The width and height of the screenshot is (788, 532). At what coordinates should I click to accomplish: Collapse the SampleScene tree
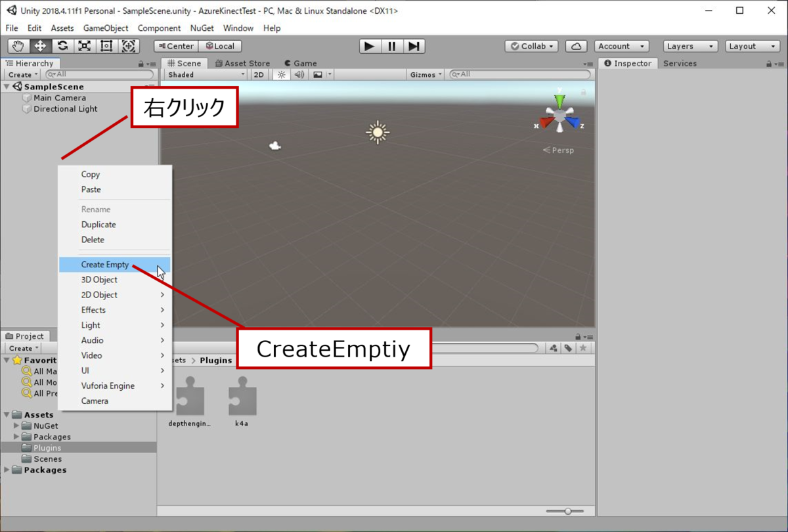pyautogui.click(x=7, y=87)
